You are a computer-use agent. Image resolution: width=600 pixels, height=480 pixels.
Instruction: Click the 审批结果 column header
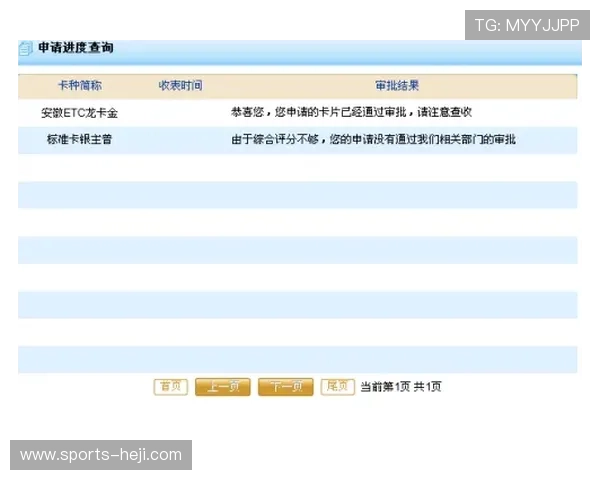tap(397, 85)
